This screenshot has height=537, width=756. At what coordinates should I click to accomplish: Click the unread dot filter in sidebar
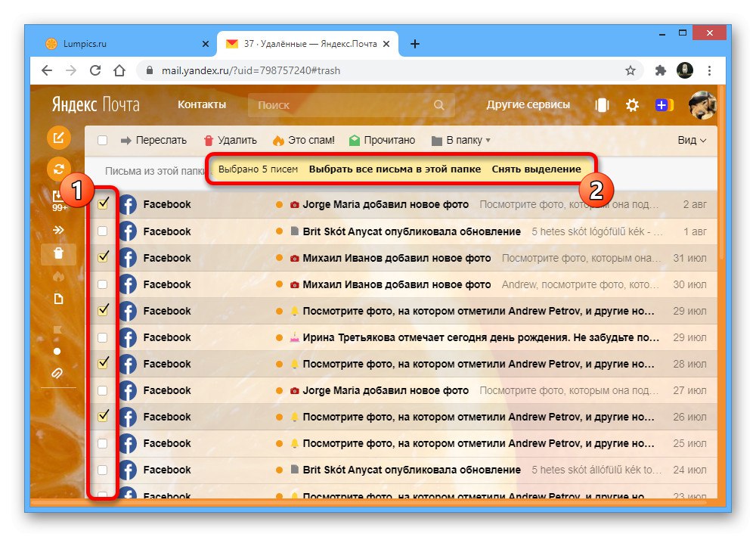tap(57, 351)
